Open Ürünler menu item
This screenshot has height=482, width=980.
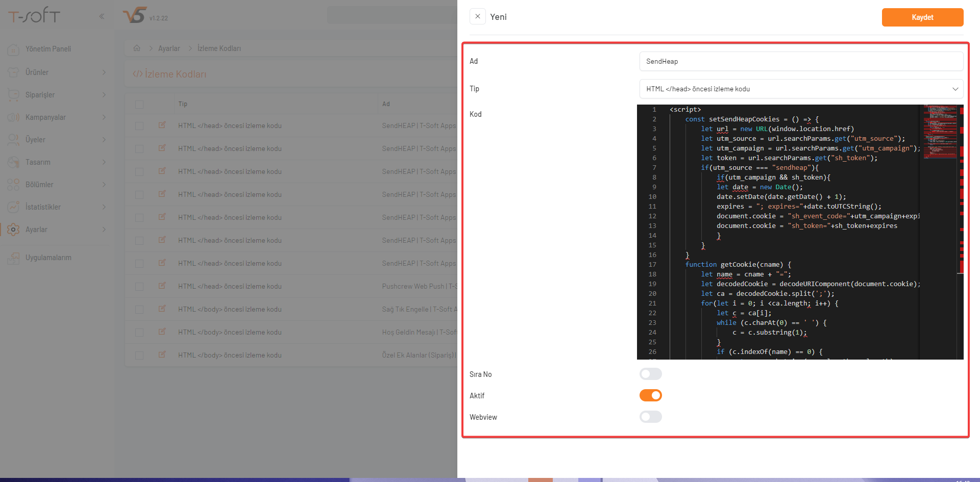point(37,72)
